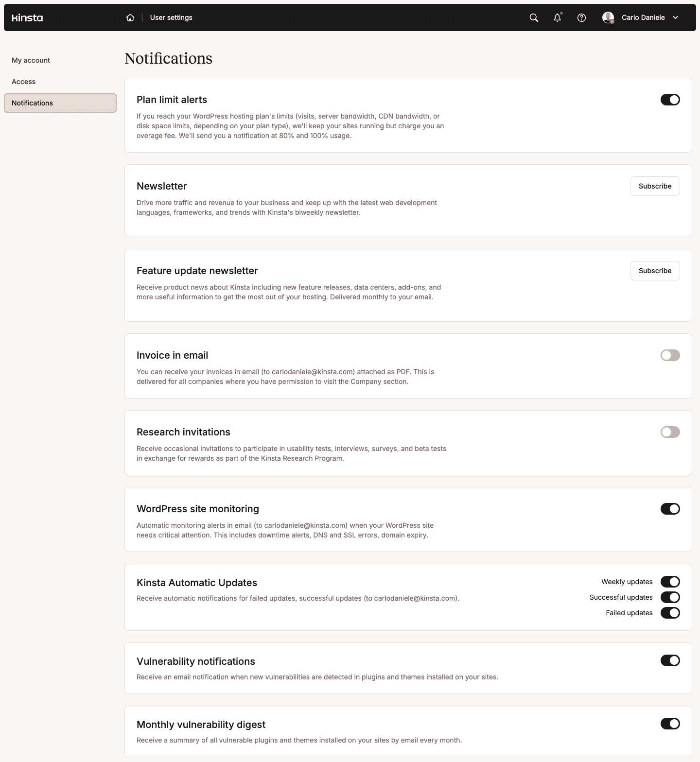
Task: Click Carlo Daniele's profile avatar
Action: click(x=608, y=17)
